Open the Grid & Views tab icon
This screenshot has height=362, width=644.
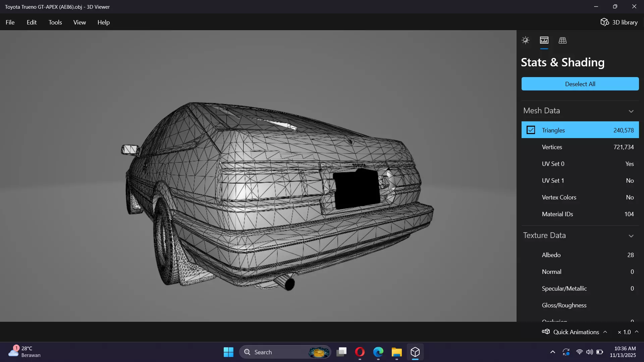click(562, 40)
